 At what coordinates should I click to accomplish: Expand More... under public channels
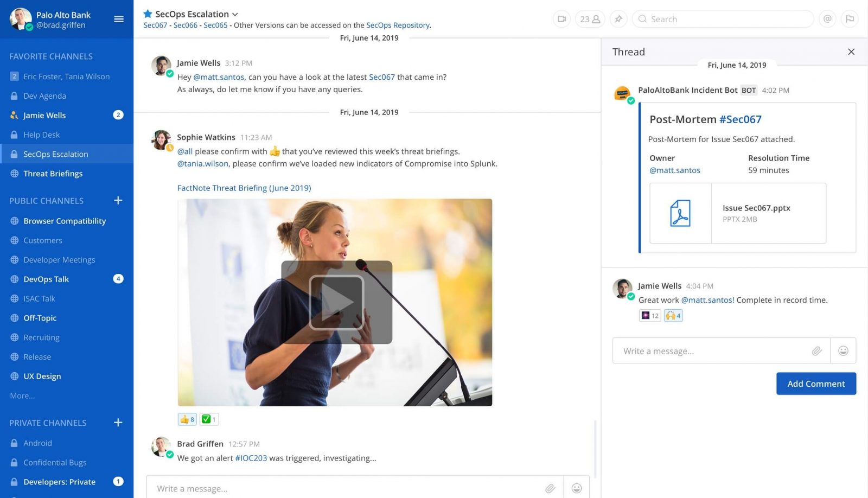[22, 395]
